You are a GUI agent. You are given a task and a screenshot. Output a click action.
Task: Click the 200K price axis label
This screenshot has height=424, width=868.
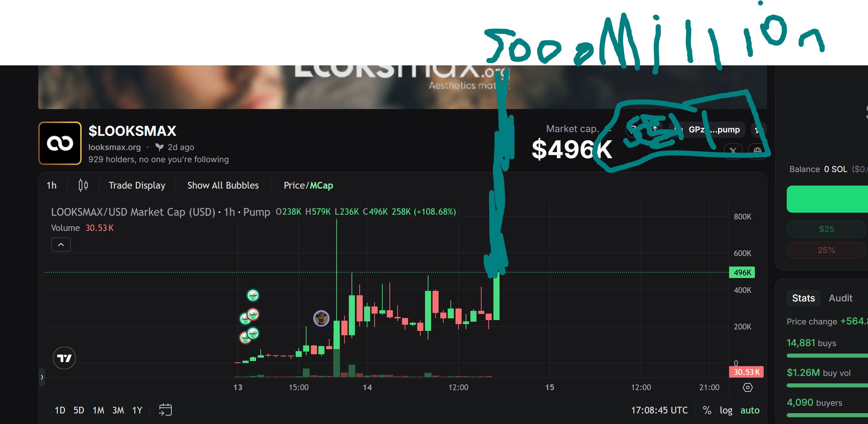(x=742, y=327)
